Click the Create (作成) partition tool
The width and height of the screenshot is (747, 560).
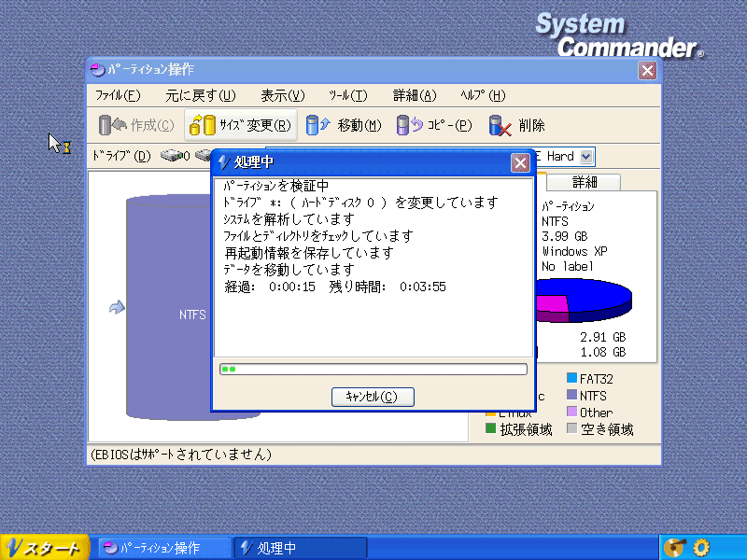(136, 125)
